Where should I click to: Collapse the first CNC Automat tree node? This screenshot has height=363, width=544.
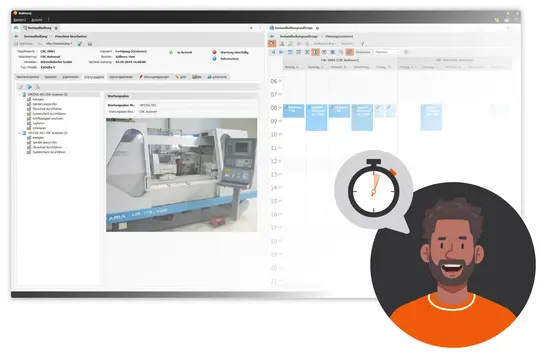tap(19, 94)
